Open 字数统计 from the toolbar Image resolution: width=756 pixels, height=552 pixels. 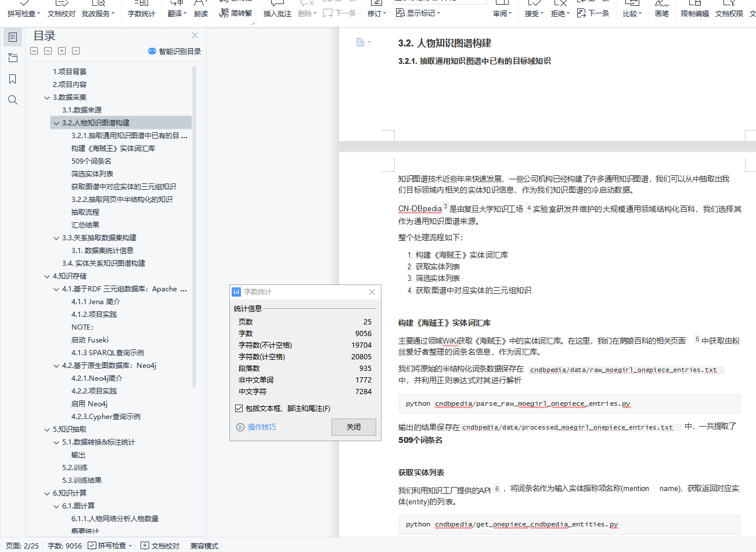[142, 9]
